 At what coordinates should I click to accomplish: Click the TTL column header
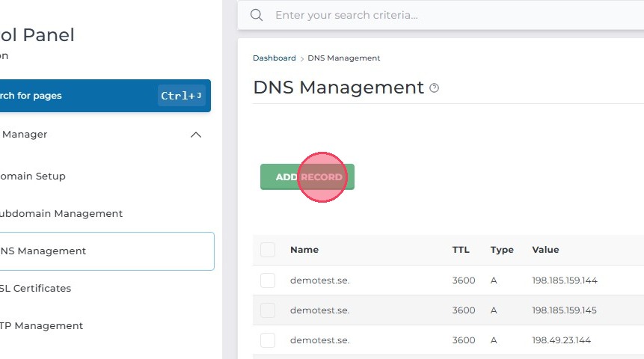pos(461,250)
